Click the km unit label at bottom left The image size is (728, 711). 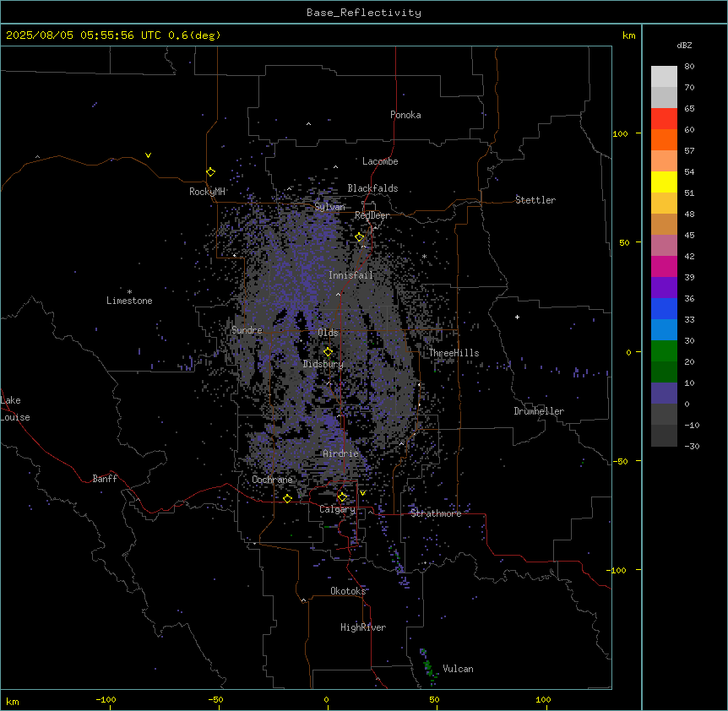click(13, 702)
